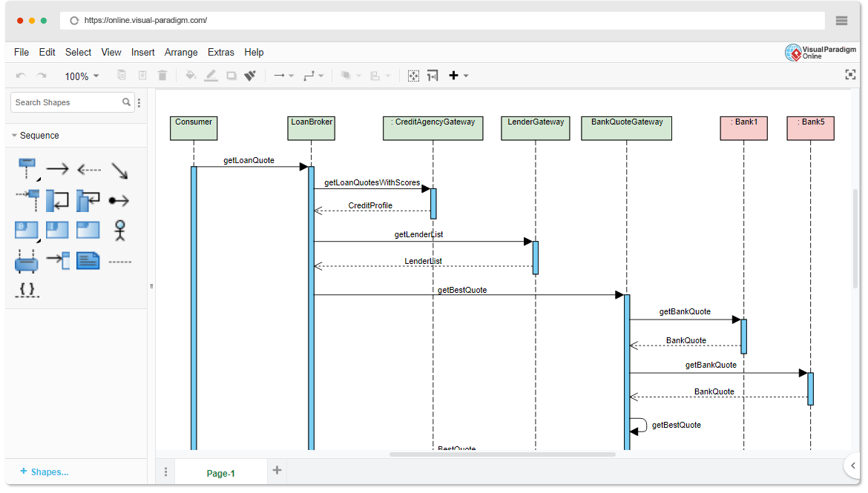The height and width of the screenshot is (493, 868).
Task: Open the Visual Paradigm Online logo link
Action: tap(820, 53)
